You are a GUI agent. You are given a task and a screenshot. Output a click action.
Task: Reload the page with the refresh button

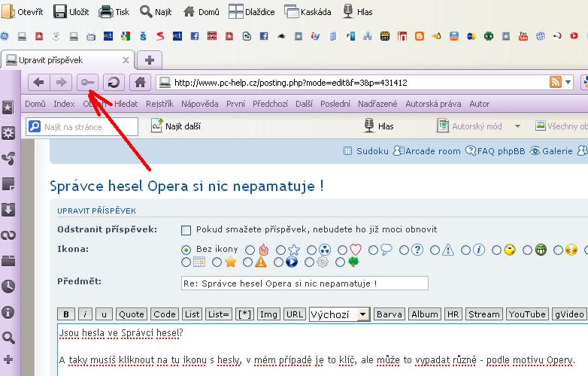(114, 82)
